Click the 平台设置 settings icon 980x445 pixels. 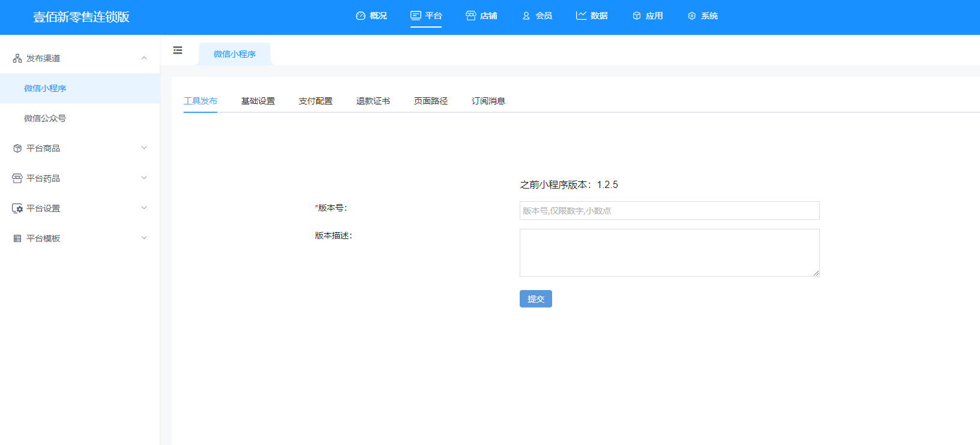coord(17,208)
